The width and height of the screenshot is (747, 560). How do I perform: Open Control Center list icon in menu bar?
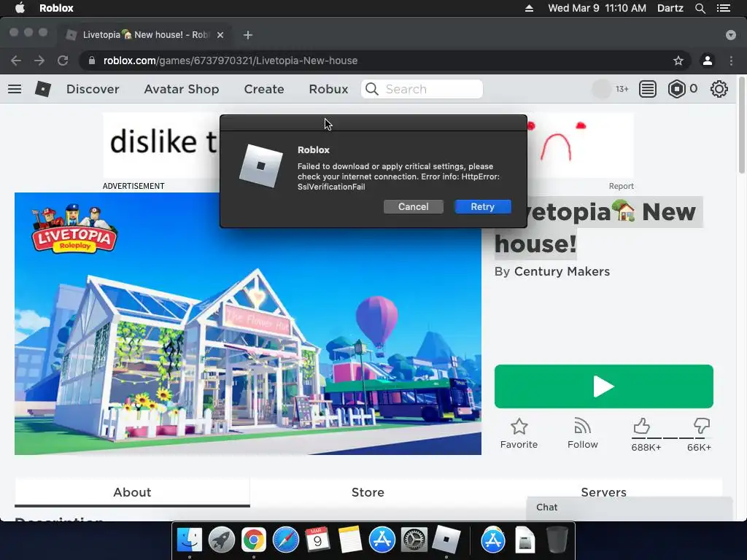[724, 8]
